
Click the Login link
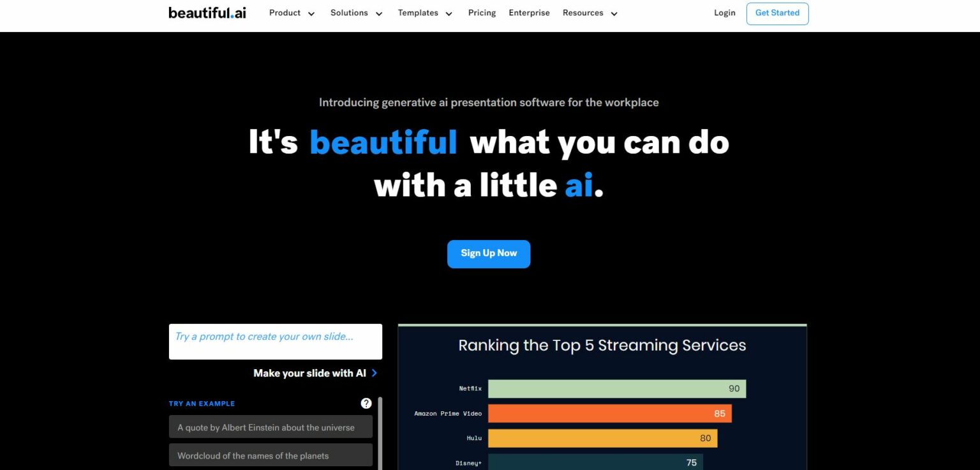click(724, 13)
